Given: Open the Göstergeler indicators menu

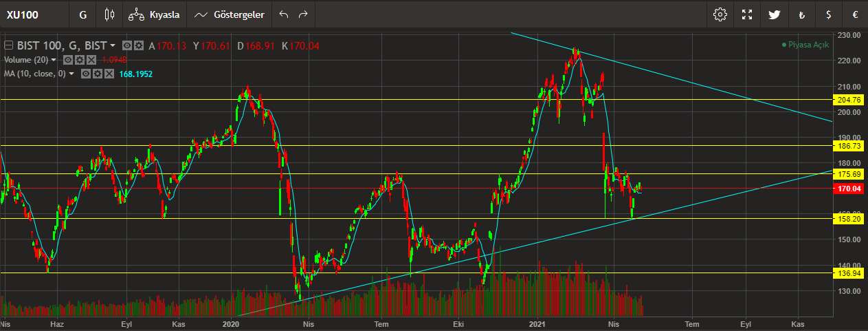Looking at the screenshot, I should tap(230, 14).
